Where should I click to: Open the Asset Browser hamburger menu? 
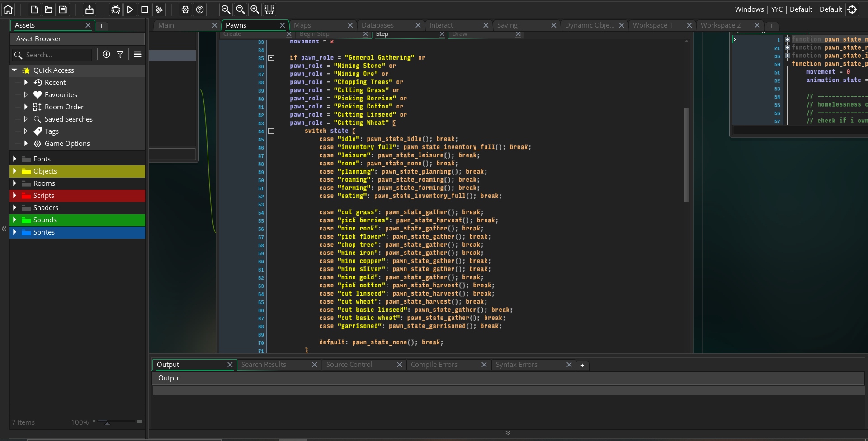(137, 54)
